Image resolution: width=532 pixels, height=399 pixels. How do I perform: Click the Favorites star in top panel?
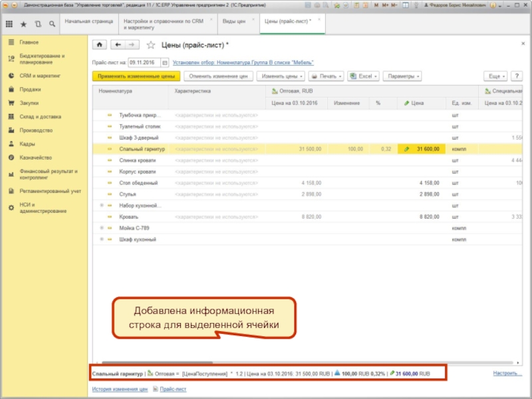click(23, 25)
